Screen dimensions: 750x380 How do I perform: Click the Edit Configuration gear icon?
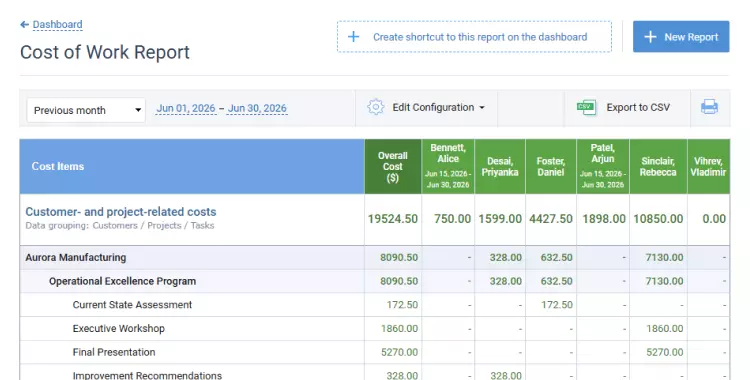[x=375, y=107]
